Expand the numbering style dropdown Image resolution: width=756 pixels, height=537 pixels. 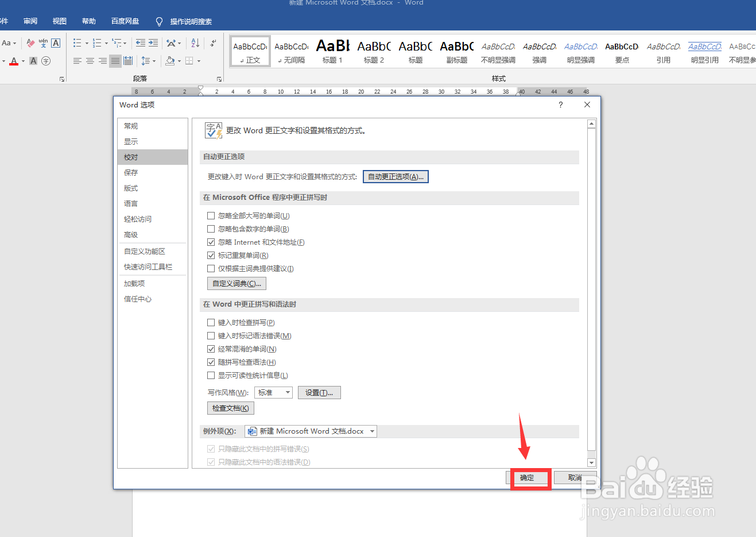(x=106, y=44)
